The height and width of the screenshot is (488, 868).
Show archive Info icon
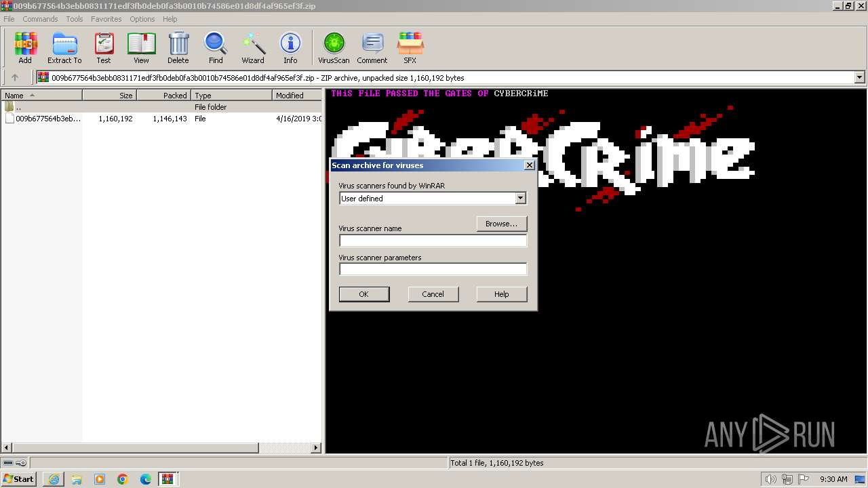click(290, 48)
